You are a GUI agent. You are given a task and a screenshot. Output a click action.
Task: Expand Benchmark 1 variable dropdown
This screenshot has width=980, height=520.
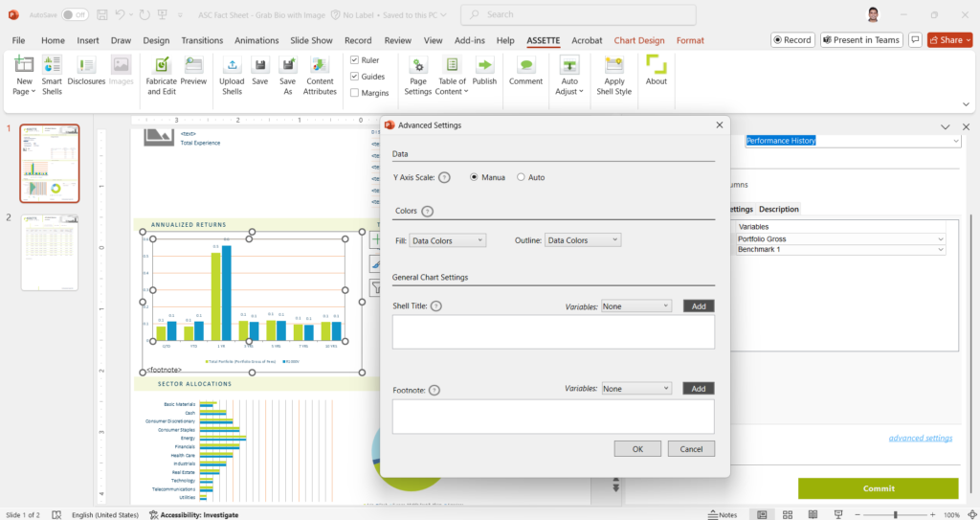click(940, 250)
